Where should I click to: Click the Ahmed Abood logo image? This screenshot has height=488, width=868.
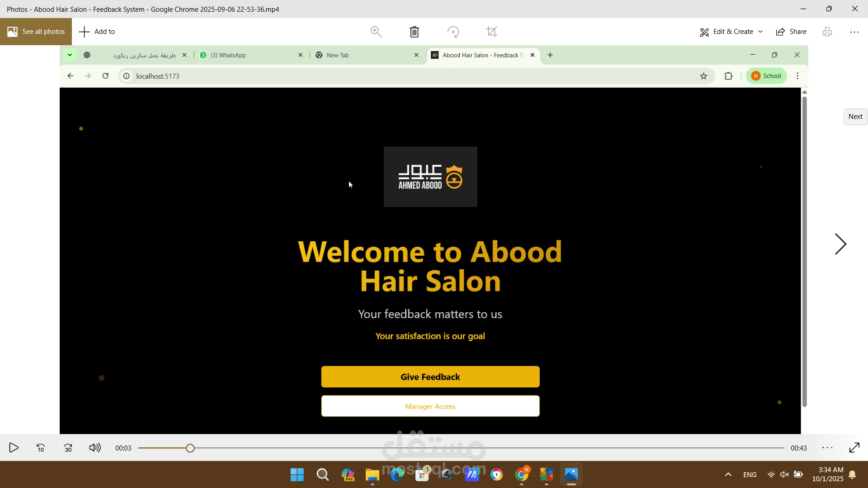tap(430, 177)
